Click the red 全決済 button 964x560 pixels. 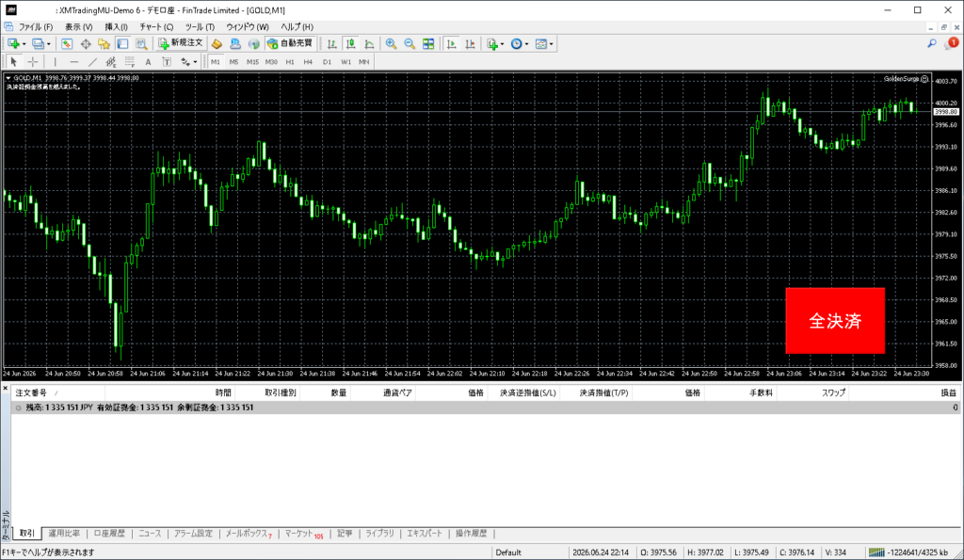click(835, 320)
